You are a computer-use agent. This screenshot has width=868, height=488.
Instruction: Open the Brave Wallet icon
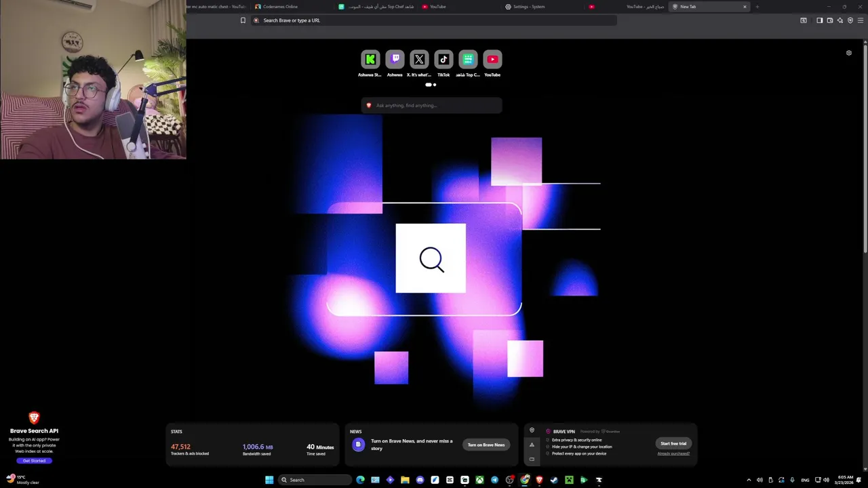click(x=829, y=20)
